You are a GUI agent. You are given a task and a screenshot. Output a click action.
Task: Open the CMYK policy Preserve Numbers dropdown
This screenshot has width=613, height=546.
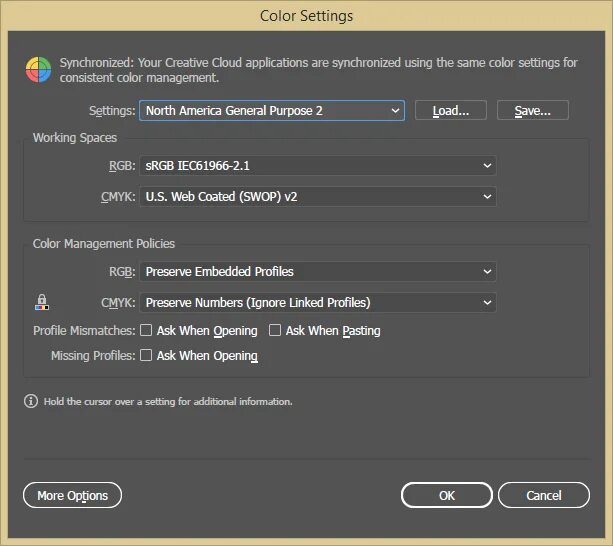pyautogui.click(x=318, y=303)
